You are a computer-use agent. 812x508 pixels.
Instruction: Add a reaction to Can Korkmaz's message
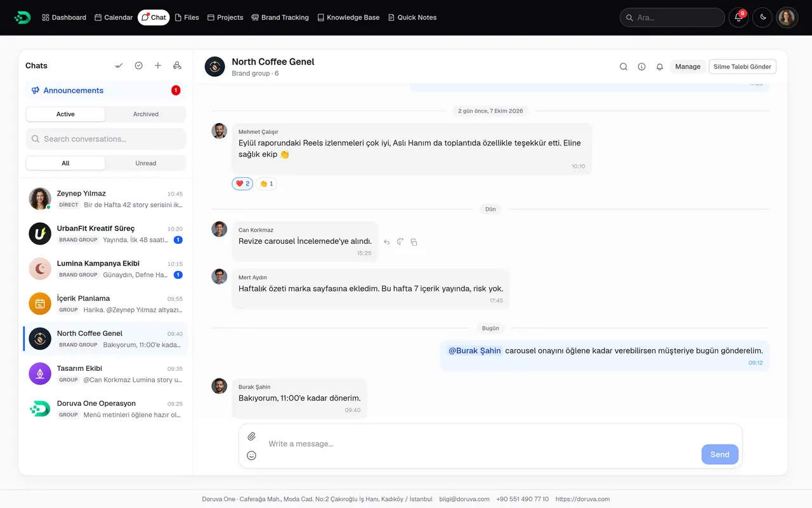tap(400, 242)
